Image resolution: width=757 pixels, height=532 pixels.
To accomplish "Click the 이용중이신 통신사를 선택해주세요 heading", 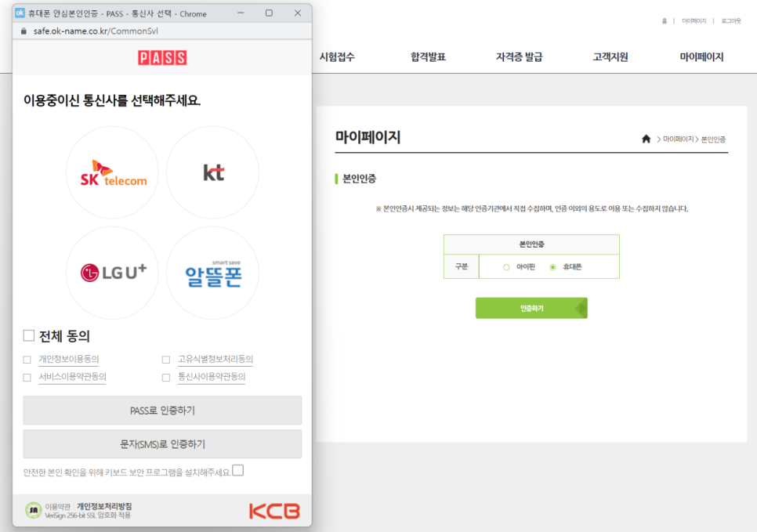I will [x=112, y=100].
